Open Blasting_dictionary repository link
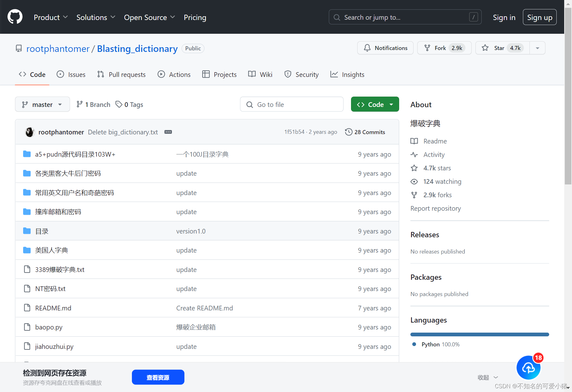 [x=137, y=48]
